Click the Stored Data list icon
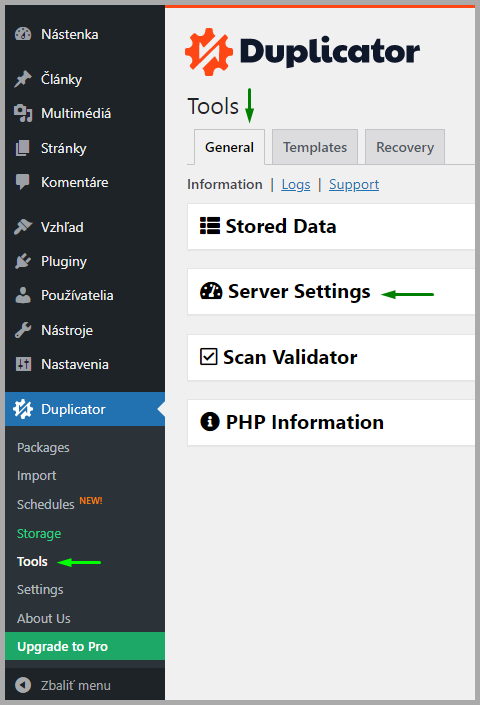The height and width of the screenshot is (705, 480). (210, 226)
